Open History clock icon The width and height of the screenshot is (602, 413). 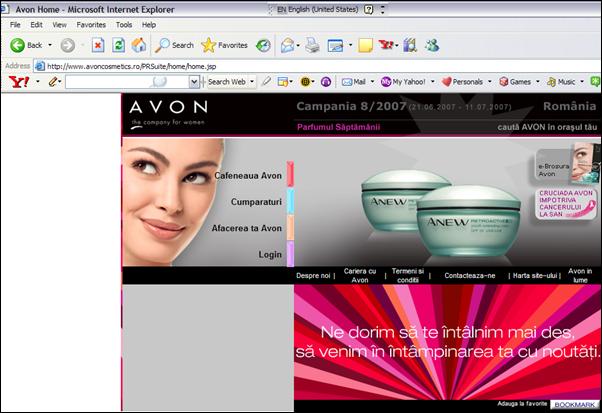click(x=263, y=46)
